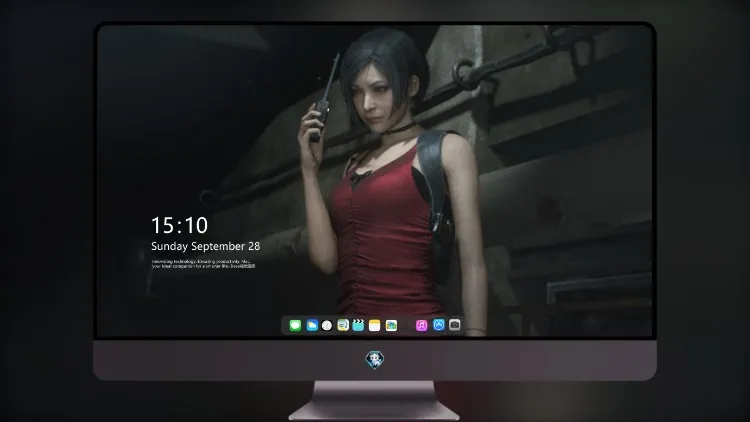750x422 pixels.
Task: Click the 'Sunday September 28' date text
Action: (206, 246)
